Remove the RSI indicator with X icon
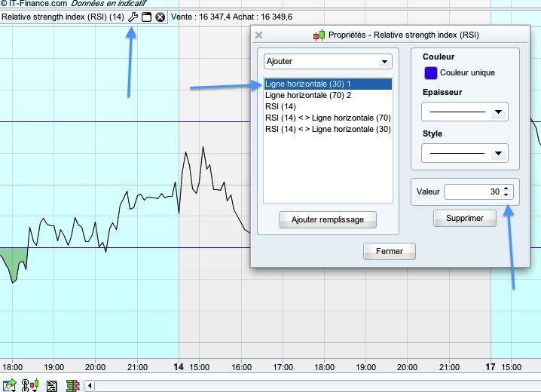The image size is (541, 392). tap(160, 17)
